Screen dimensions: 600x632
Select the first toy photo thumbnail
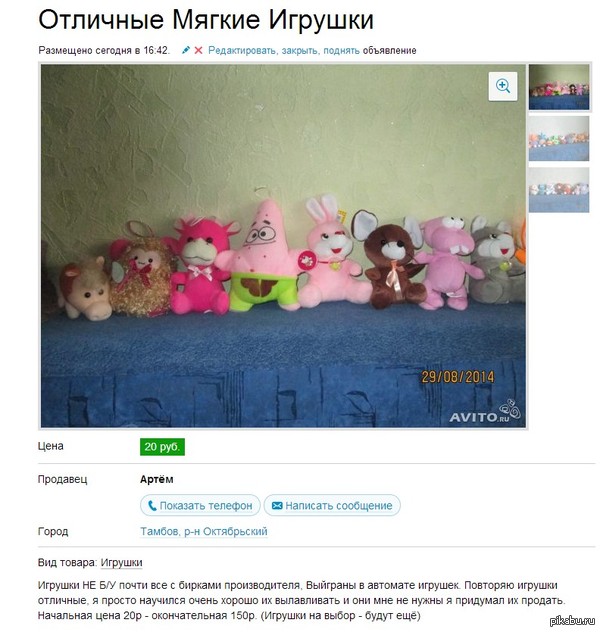click(x=559, y=87)
